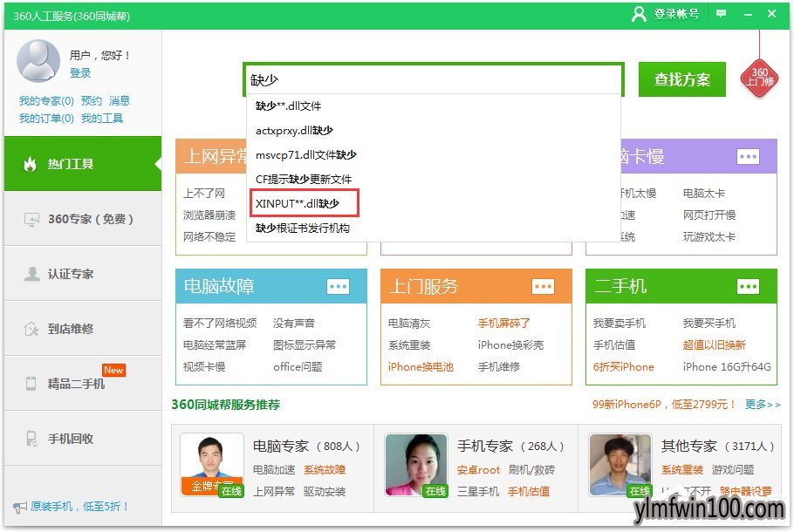This screenshot has height=532, width=794.
Task: Open the 精品二手机 sidebar tab
Action: 83,384
